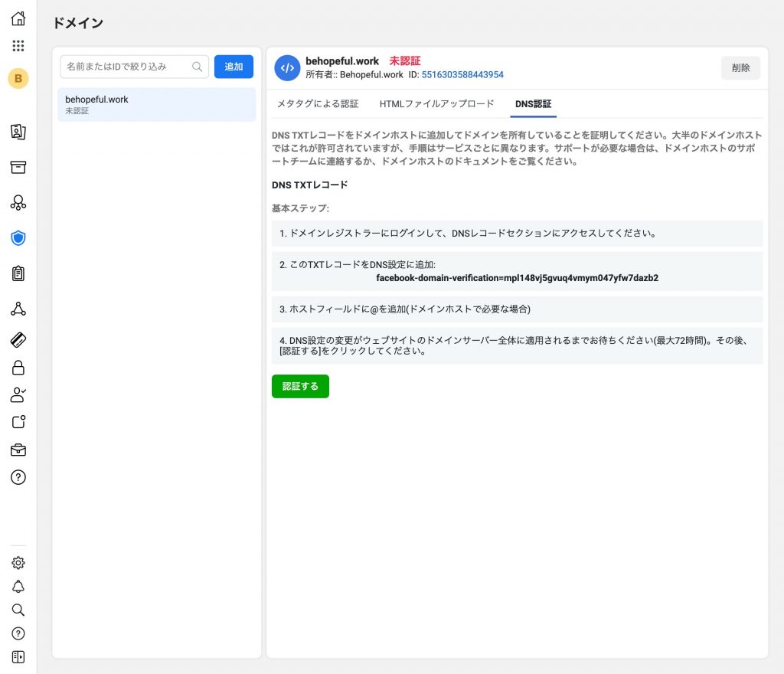Click the 所有者:: Behopeful.work owner text
This screenshot has width=784, height=674.
[x=354, y=74]
